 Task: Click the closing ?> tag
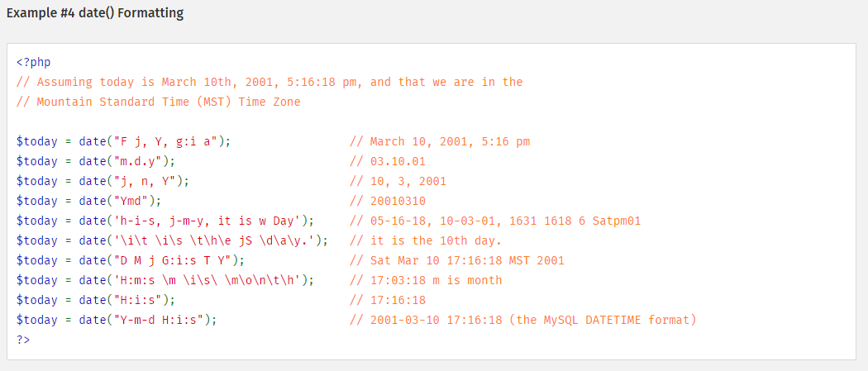coord(23,340)
